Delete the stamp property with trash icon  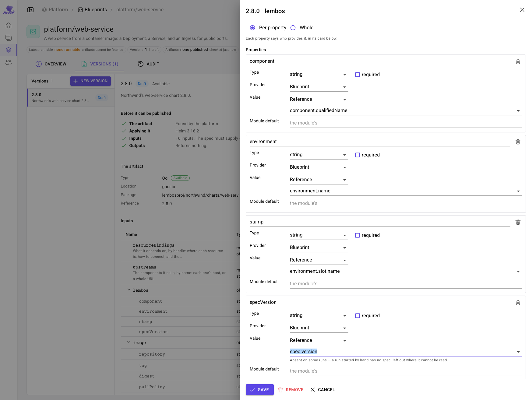(518, 222)
